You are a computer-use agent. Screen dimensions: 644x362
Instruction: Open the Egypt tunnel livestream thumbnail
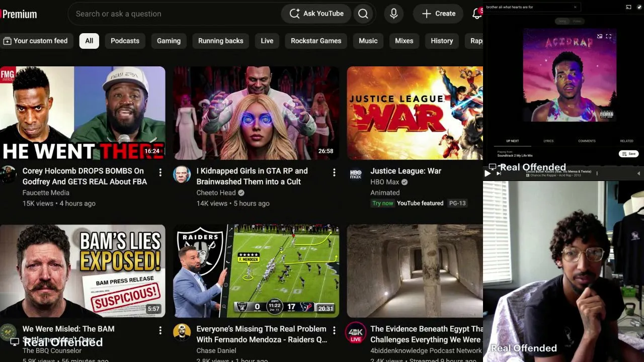[415, 271]
